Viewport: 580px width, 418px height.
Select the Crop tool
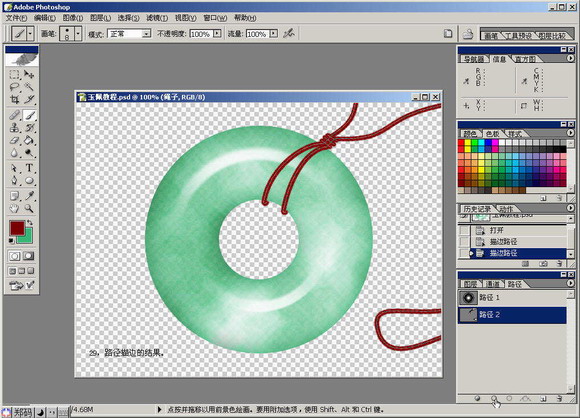click(14, 99)
